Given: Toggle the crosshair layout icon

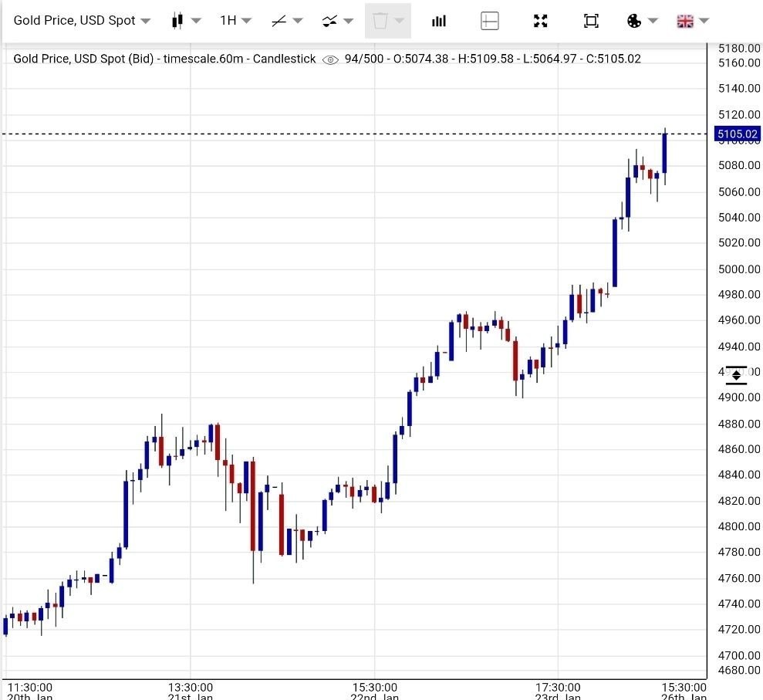Looking at the screenshot, I should 490,21.
